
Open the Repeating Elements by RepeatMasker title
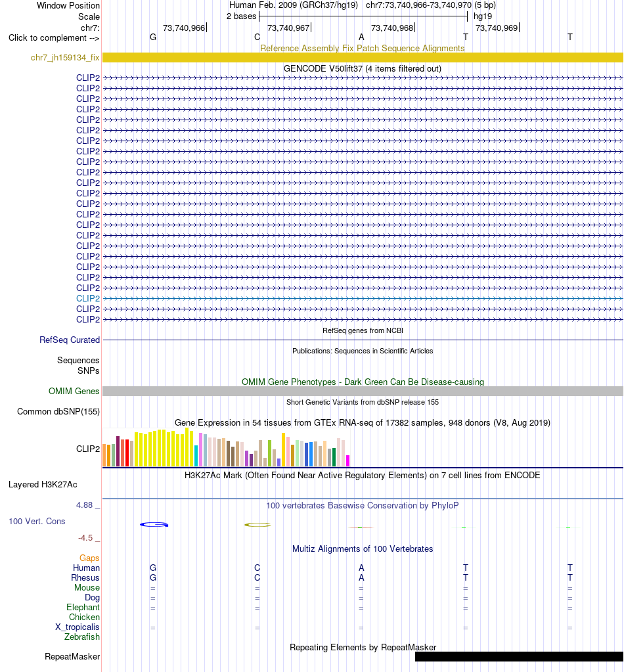[x=363, y=647]
